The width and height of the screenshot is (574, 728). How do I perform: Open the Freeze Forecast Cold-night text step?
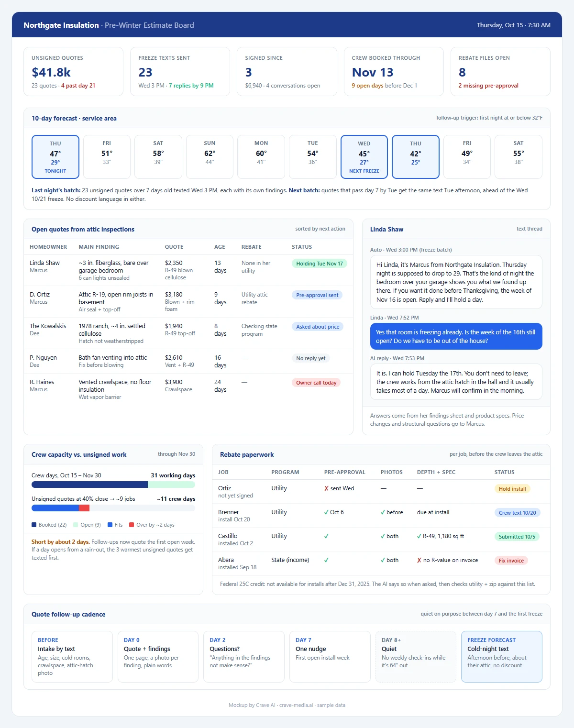pos(502,657)
